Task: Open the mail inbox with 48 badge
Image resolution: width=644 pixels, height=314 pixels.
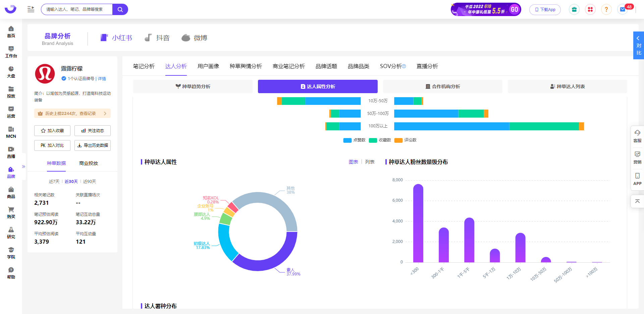Action: [x=623, y=9]
